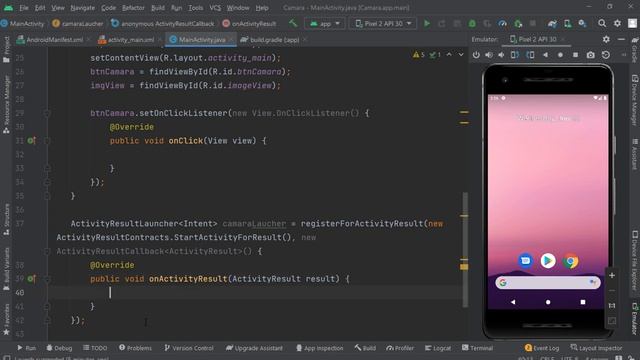
Task: Open the Terminal tool window
Action: pyautogui.click(x=478, y=348)
